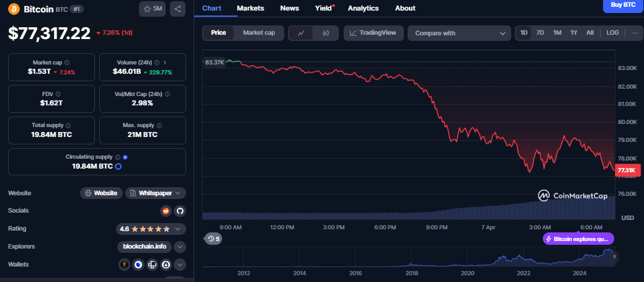Image resolution: width=644 pixels, height=282 pixels.
Task: Click Circulating supply info icon
Action: coord(117,157)
